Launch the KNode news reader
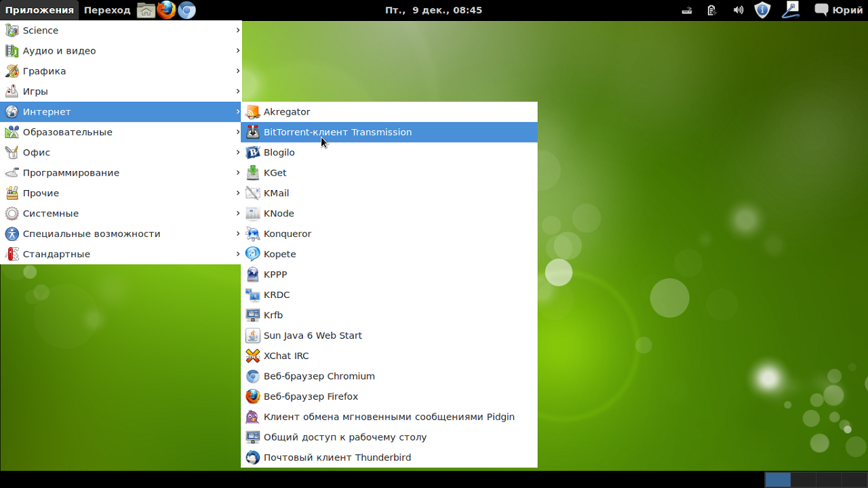The image size is (868, 488). [389, 214]
